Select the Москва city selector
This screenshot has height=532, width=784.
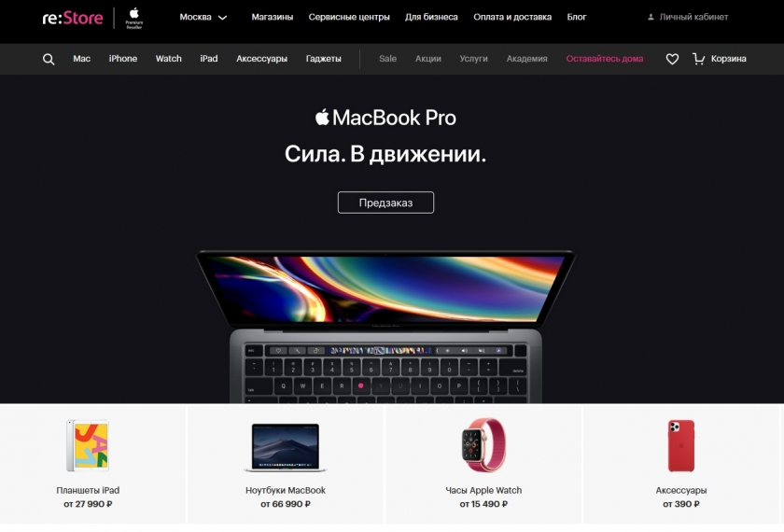click(203, 17)
